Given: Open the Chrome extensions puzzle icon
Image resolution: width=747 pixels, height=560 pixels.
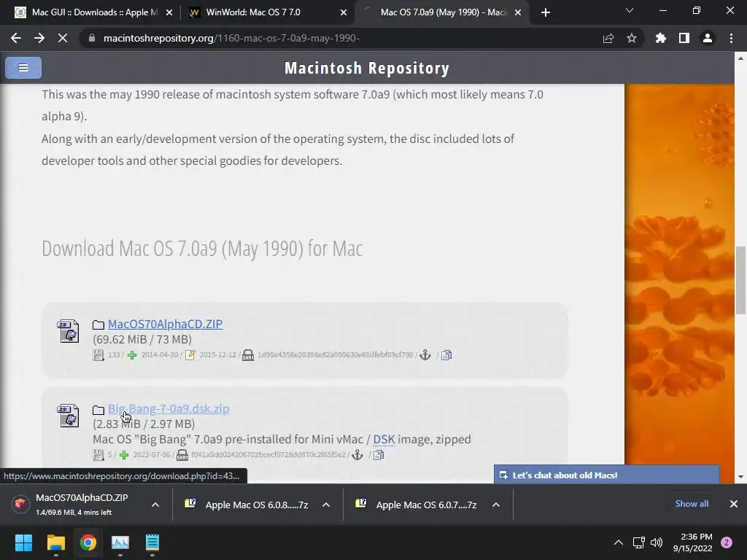Looking at the screenshot, I should tap(661, 38).
